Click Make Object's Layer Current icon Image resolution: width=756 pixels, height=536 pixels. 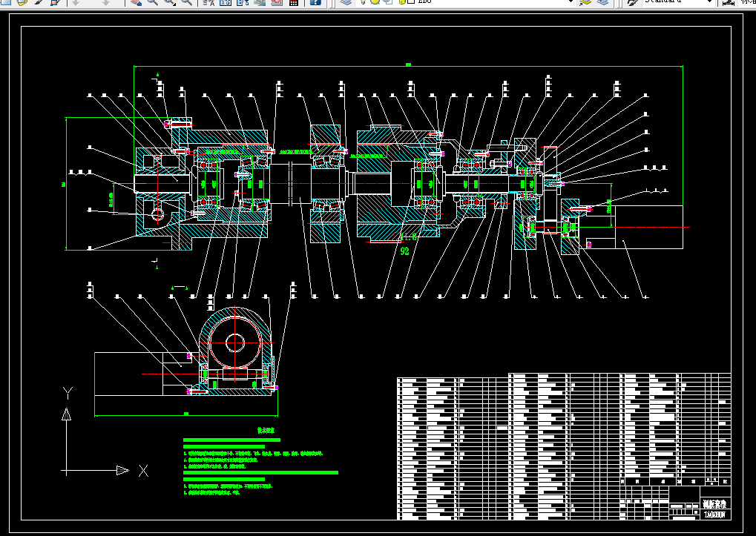585,2
